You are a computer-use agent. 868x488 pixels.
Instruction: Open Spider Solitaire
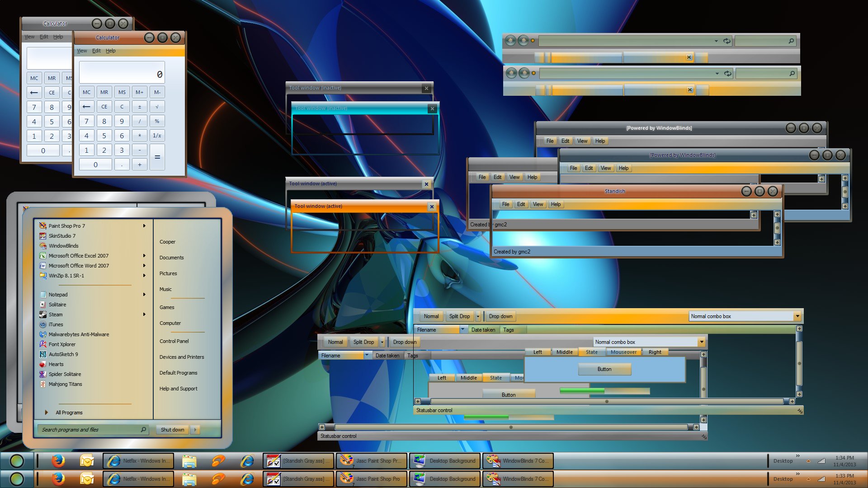(x=65, y=374)
